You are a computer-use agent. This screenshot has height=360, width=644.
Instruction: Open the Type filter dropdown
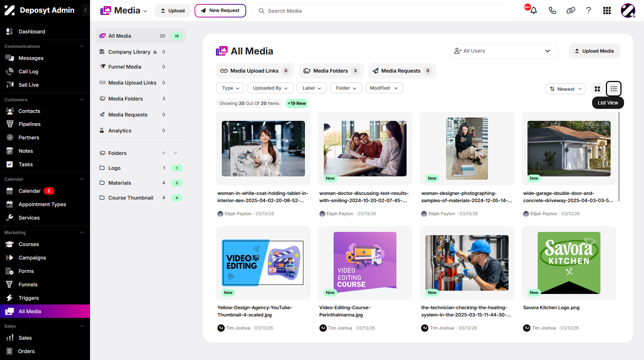[230, 88]
